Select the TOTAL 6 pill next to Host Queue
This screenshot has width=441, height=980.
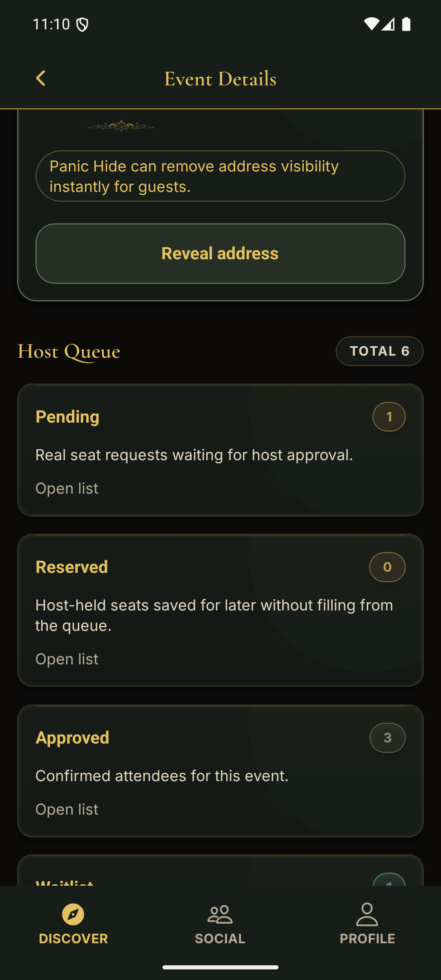point(379,351)
